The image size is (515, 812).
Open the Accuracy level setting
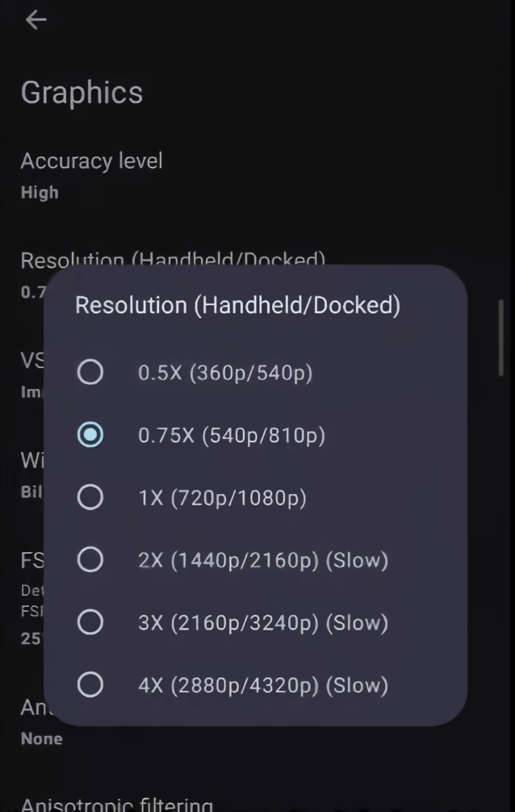tap(91, 161)
